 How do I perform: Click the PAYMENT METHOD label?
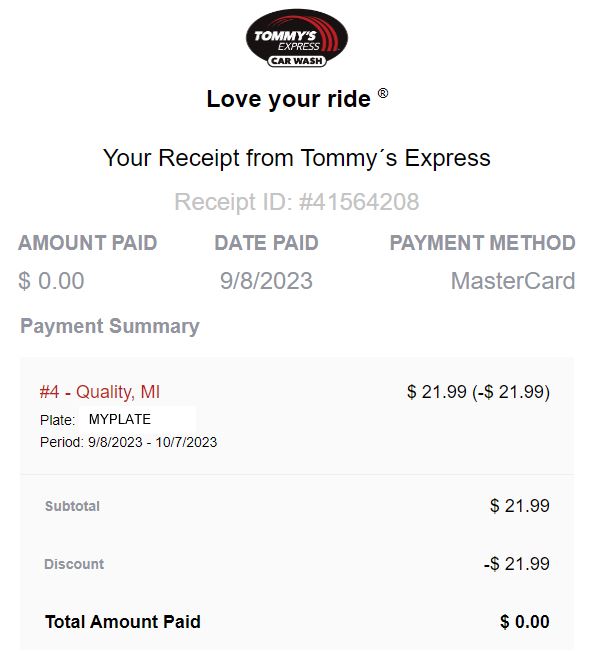482,243
